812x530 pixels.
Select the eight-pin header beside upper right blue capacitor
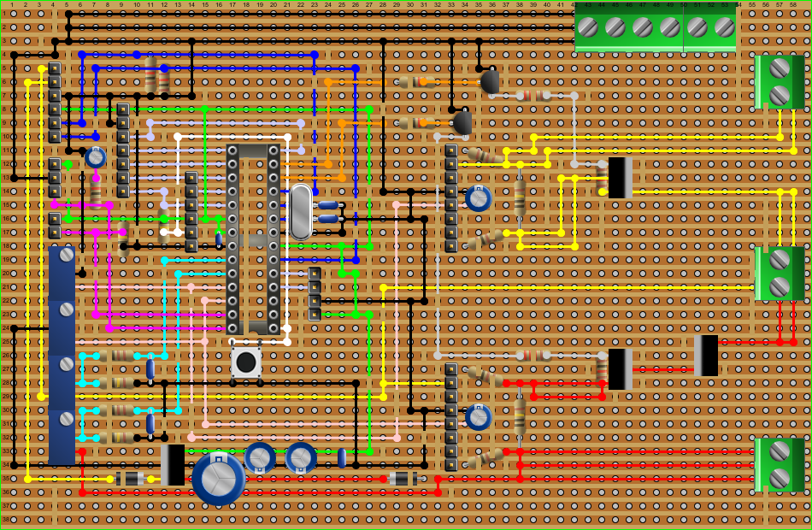[451, 198]
